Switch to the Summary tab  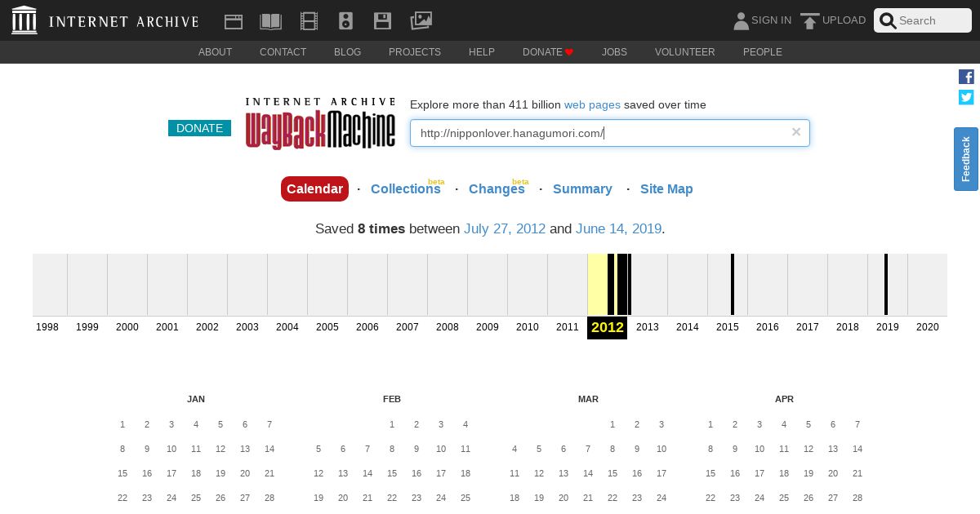click(x=582, y=188)
